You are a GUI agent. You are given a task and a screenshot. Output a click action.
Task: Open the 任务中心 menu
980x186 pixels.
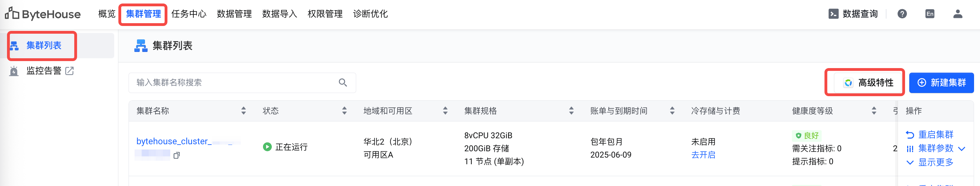189,14
